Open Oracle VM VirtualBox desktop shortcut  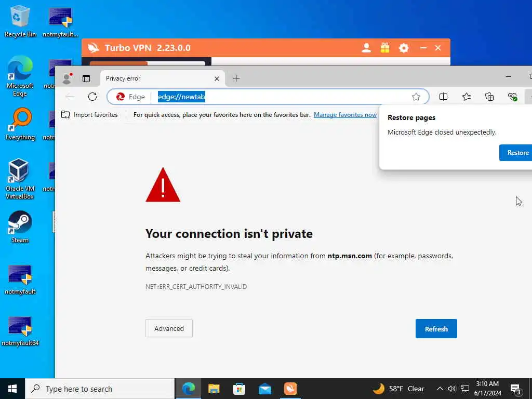[x=20, y=179]
